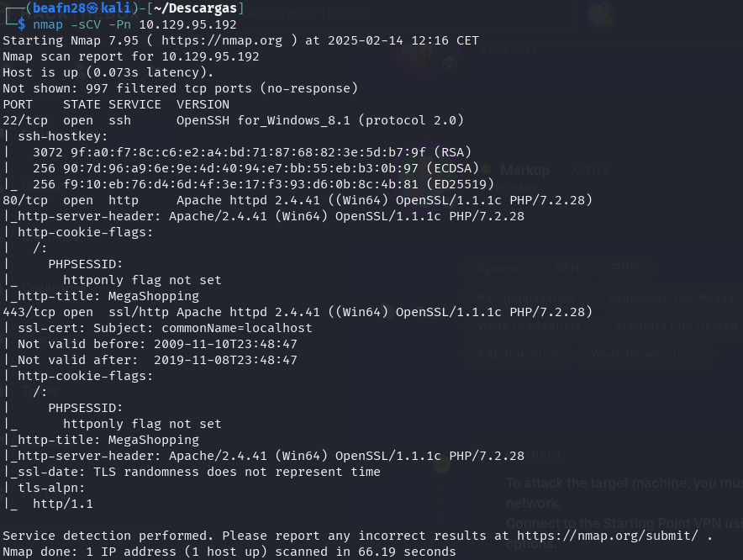
Task: Click the IP 10.129.95.192 in command line
Action: pos(187,24)
